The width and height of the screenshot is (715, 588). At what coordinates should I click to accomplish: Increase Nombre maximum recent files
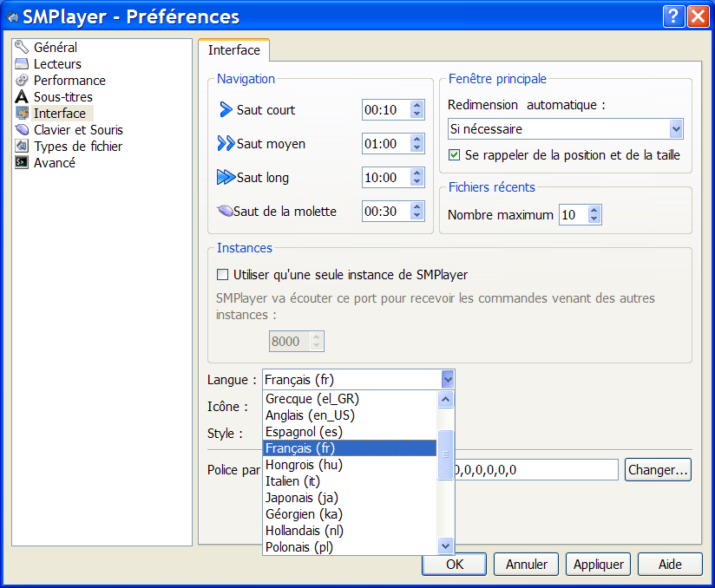[x=594, y=210]
